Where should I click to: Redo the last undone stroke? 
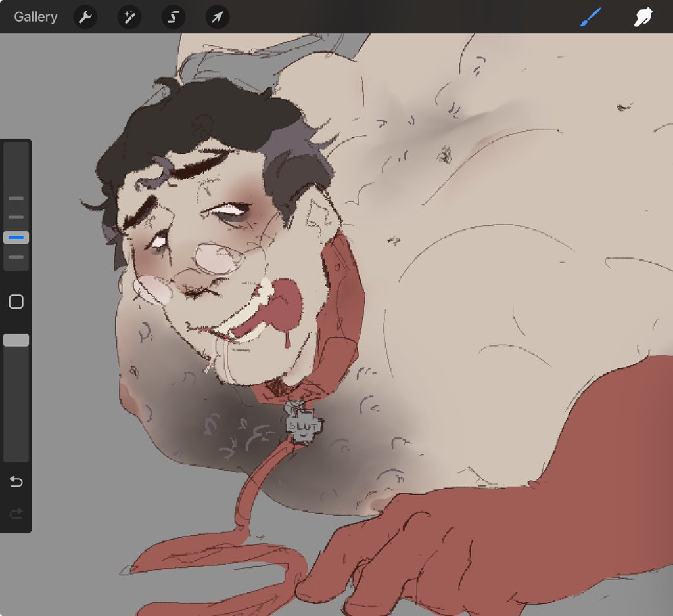16,513
